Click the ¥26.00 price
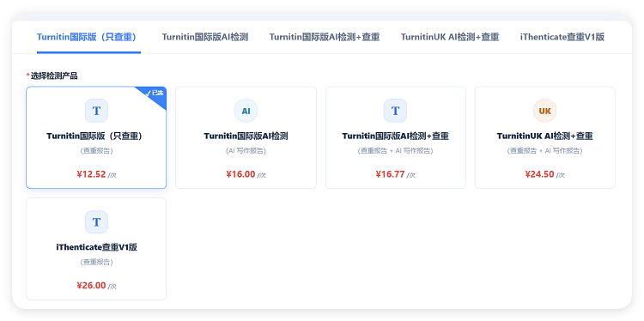This screenshot has height=321, width=644. (x=92, y=285)
